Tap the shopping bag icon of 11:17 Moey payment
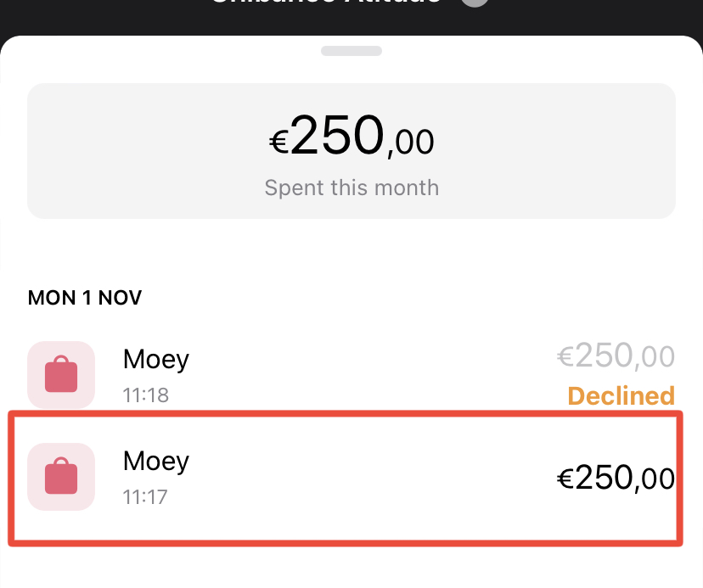Viewport: 703px width, 588px height. (61, 477)
